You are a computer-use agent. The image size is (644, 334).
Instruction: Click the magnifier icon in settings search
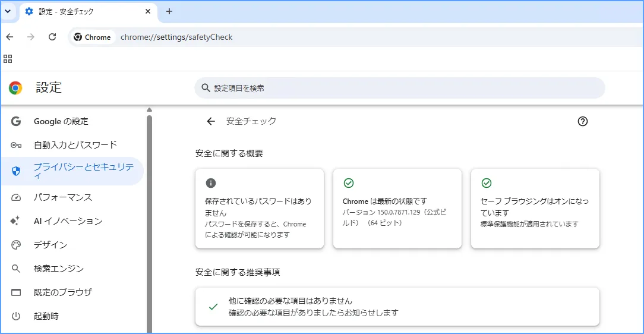pyautogui.click(x=206, y=88)
